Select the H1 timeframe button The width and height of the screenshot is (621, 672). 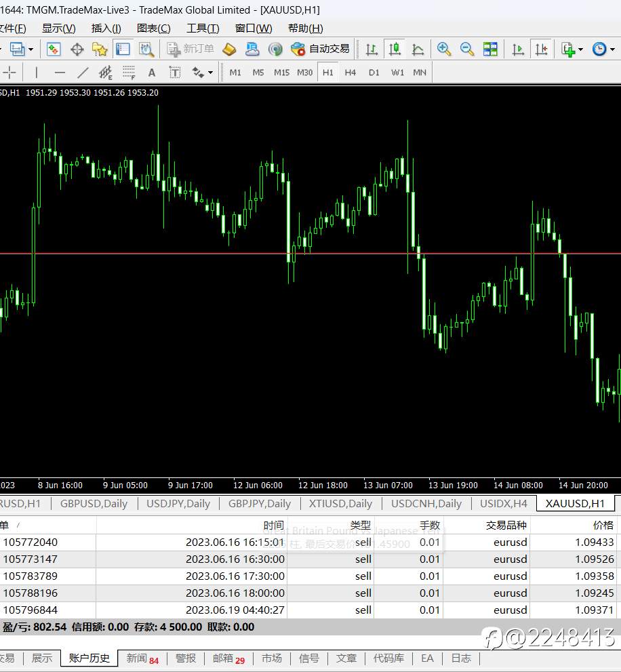[328, 73]
